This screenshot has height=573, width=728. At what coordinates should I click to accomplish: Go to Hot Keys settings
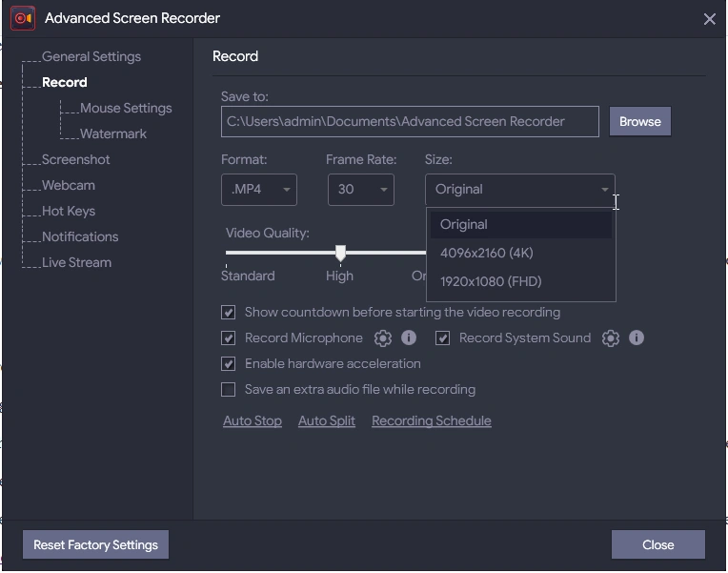pyautogui.click(x=69, y=211)
